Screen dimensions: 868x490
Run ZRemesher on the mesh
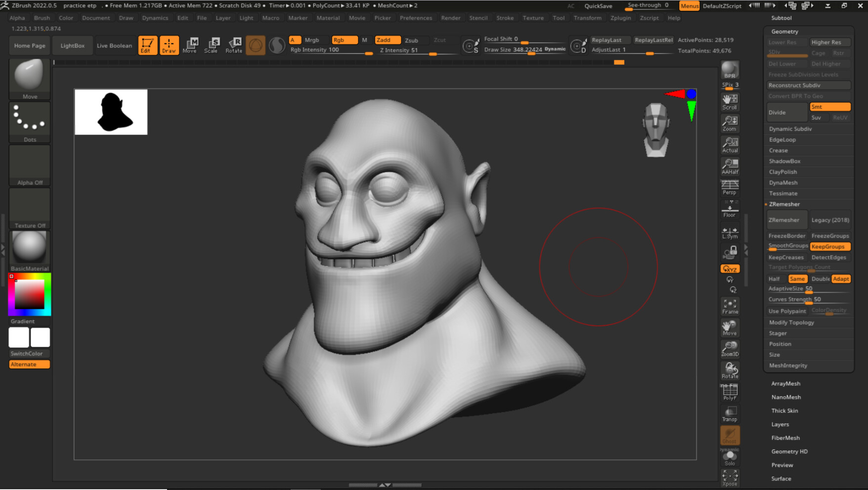tap(786, 219)
